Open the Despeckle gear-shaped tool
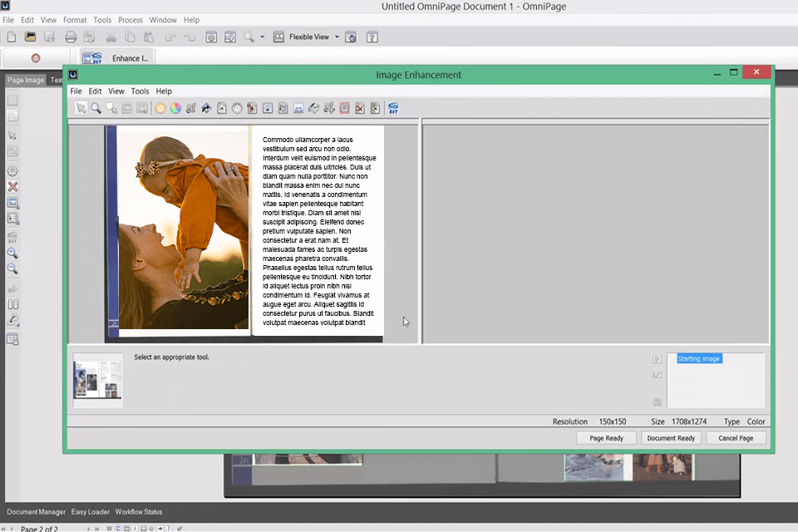The image size is (798, 532). pyautogui.click(x=237, y=108)
